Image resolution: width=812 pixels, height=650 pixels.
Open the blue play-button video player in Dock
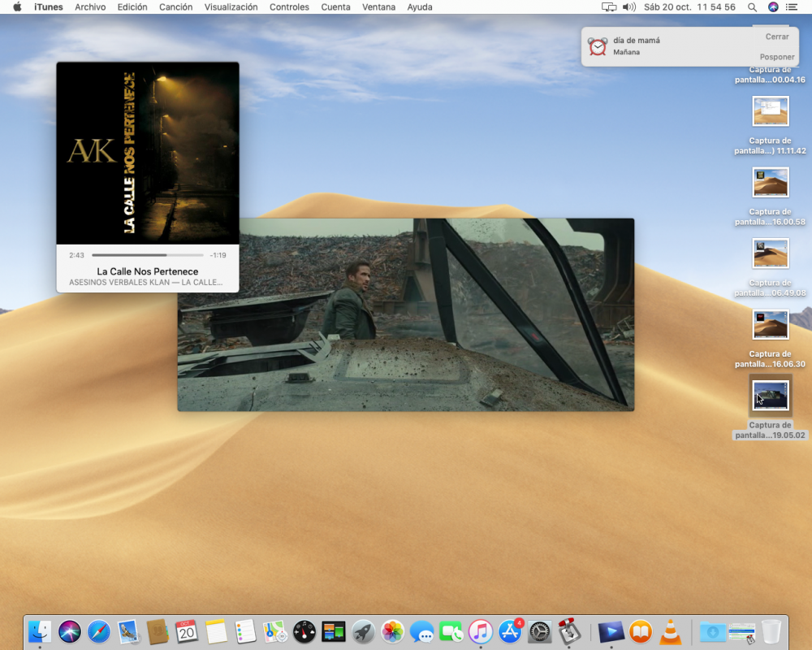click(611, 632)
